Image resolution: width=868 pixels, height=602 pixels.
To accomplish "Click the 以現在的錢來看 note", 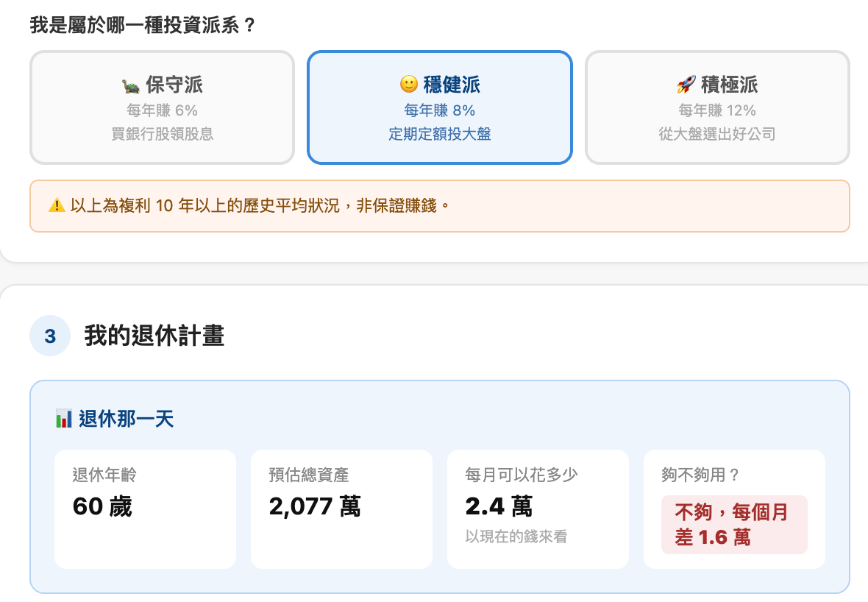I will click(516, 536).
